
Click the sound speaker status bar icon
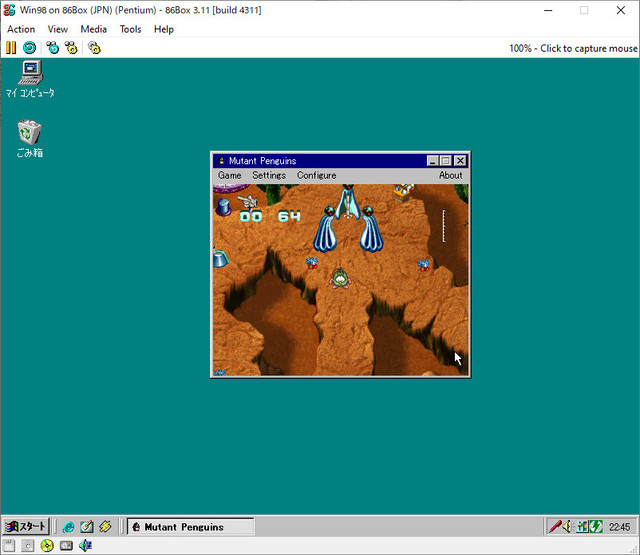[x=85, y=546]
